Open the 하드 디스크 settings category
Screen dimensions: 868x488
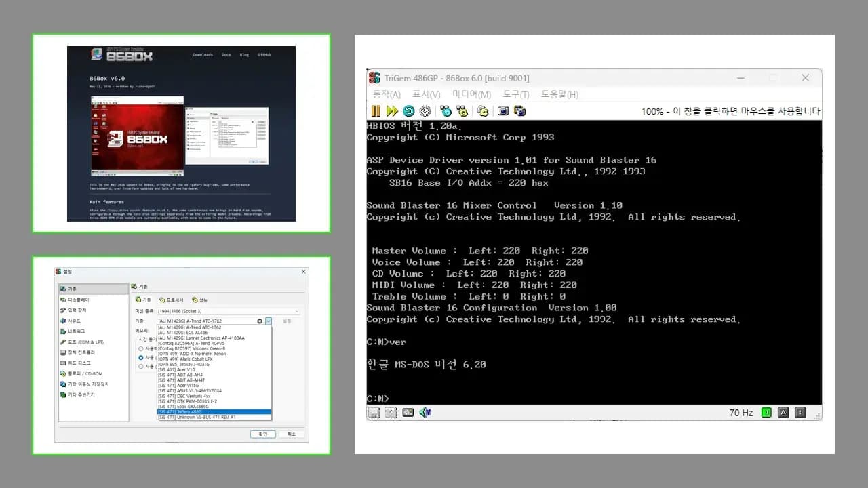click(94, 363)
